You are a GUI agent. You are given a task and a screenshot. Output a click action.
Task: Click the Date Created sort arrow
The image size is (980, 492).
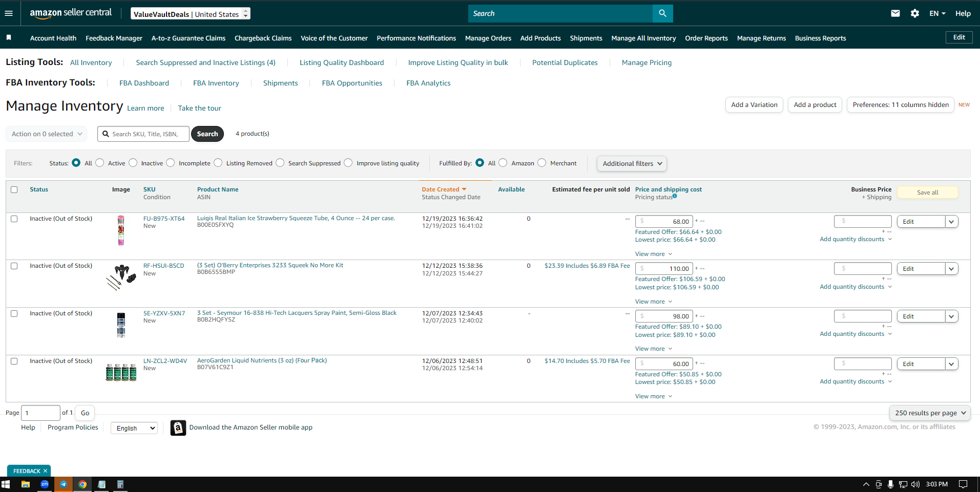[x=464, y=189]
